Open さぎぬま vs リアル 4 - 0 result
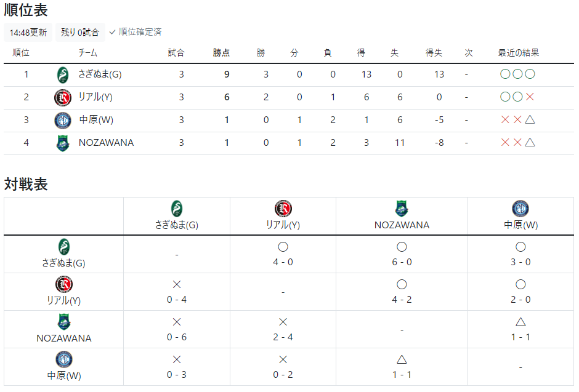The height and width of the screenshot is (392, 579). pos(283,254)
